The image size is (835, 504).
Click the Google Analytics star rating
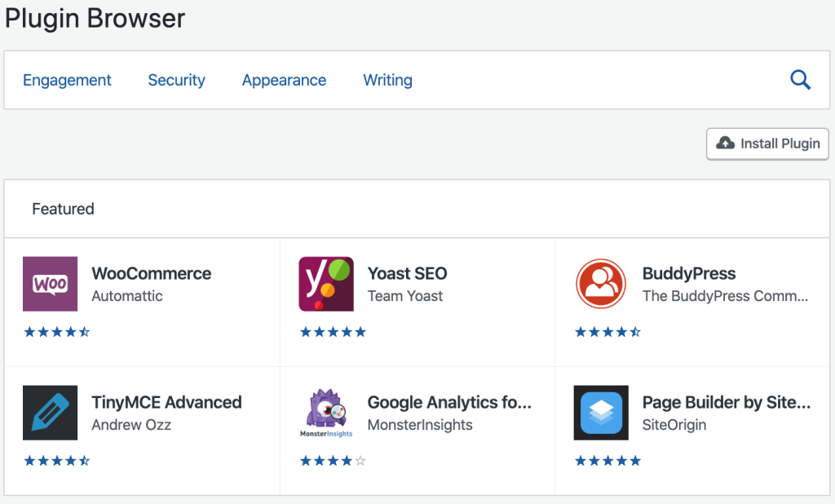tap(333, 460)
